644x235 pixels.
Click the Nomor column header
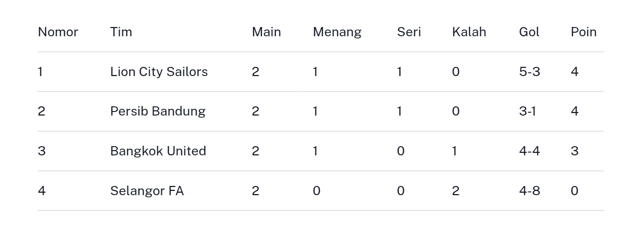pyautogui.click(x=58, y=32)
